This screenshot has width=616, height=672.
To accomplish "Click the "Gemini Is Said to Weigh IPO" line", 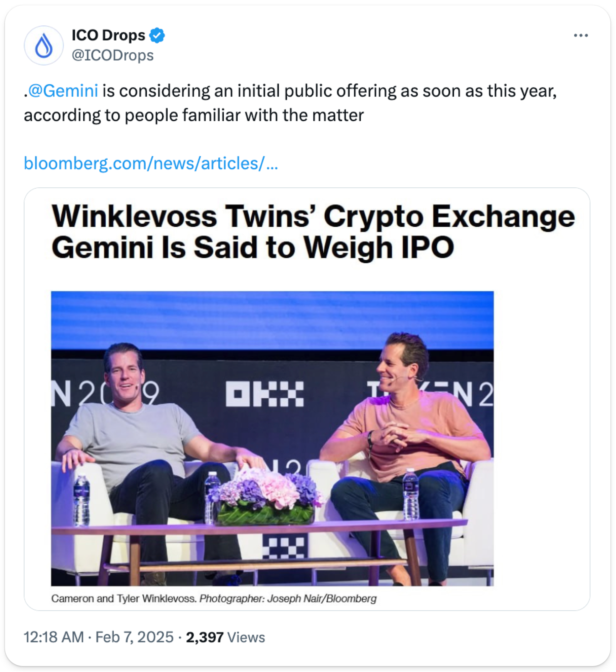I will click(x=253, y=248).
